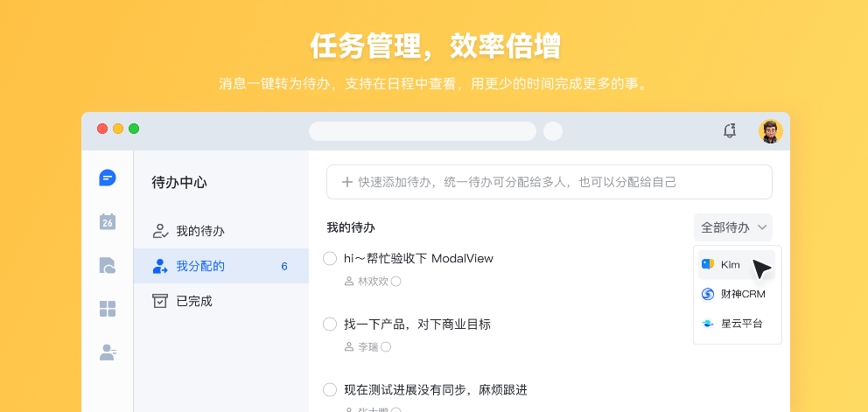Click the 财神CRM app icon
Screen dimensions: 868x412
[708, 294]
